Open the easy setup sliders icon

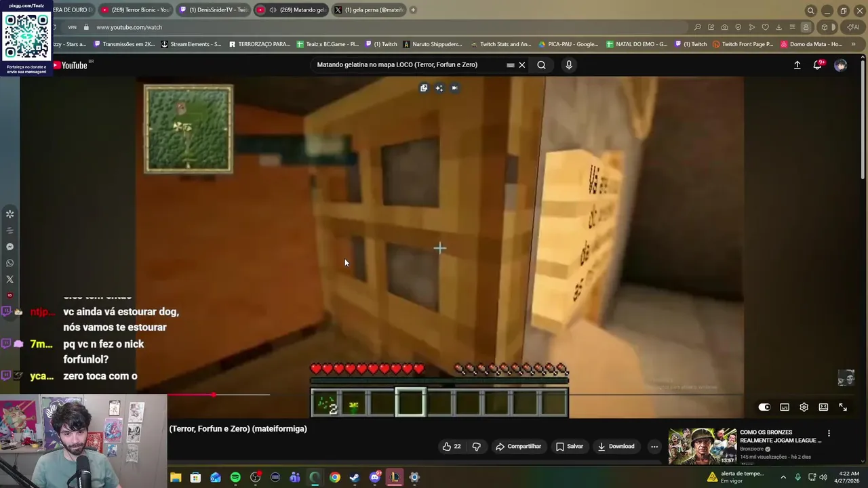(792, 27)
